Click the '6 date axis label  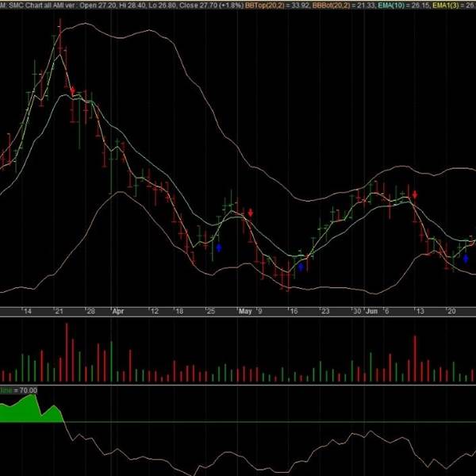click(x=386, y=311)
